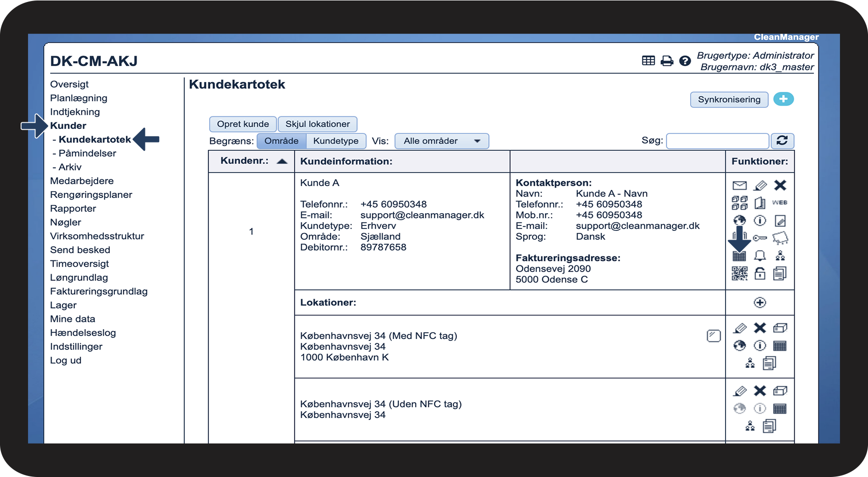This screenshot has width=868, height=477.
Task: Open Medarbejdere in the side menu
Action: [82, 181]
